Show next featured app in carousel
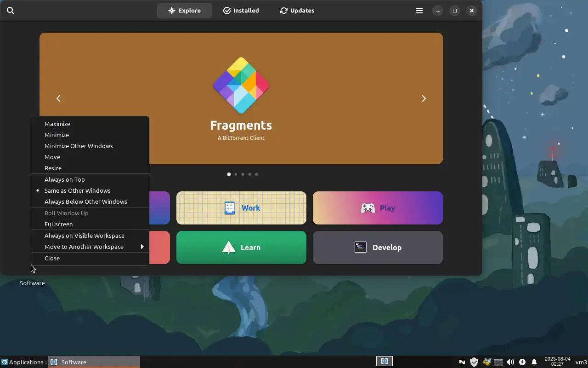 424,98
